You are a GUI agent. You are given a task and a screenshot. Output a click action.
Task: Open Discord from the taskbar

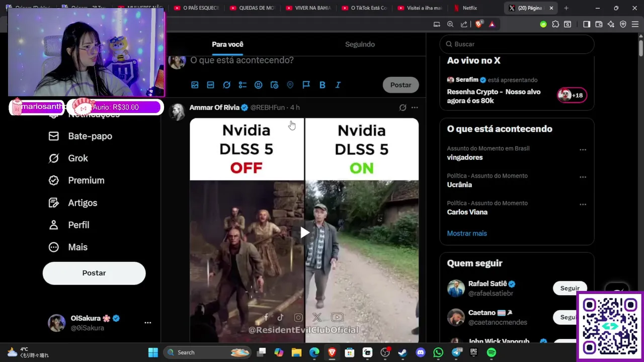tap(421, 352)
